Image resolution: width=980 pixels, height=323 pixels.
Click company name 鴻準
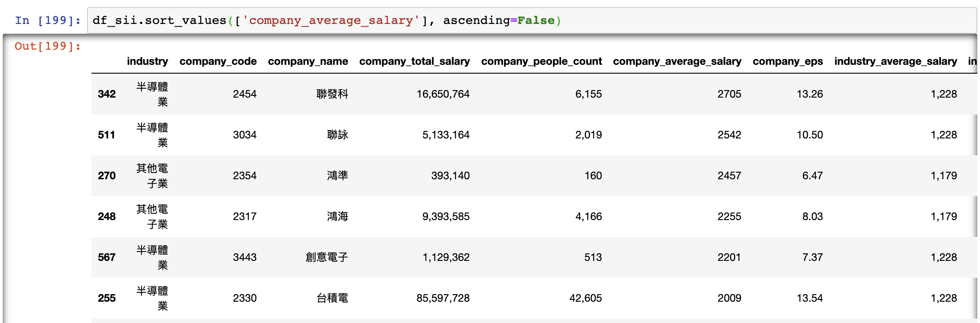[x=337, y=176]
